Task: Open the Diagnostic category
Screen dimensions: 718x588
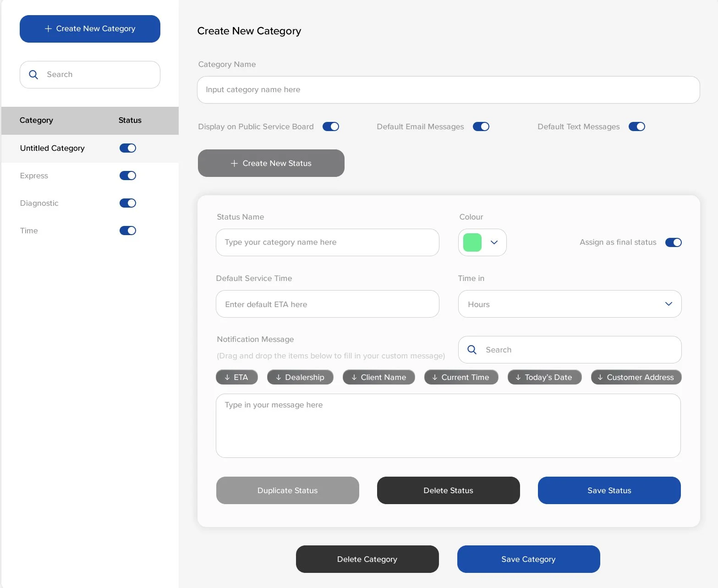Action: (x=39, y=203)
